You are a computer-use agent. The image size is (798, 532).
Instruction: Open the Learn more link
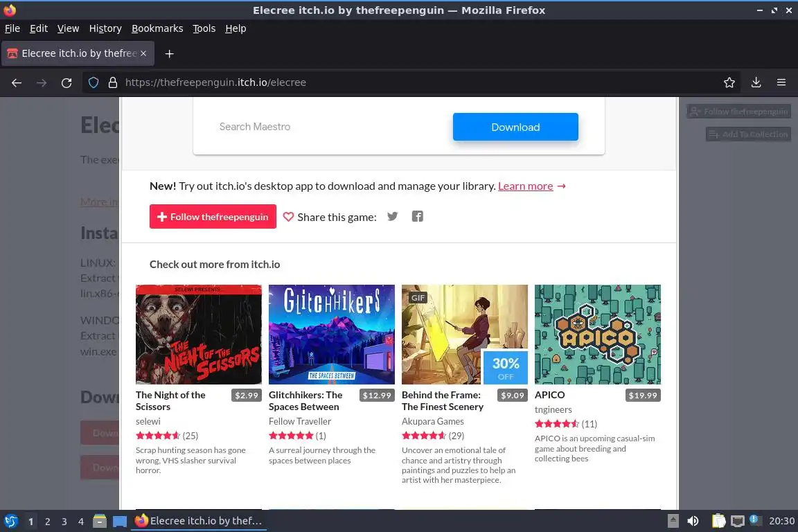(525, 186)
